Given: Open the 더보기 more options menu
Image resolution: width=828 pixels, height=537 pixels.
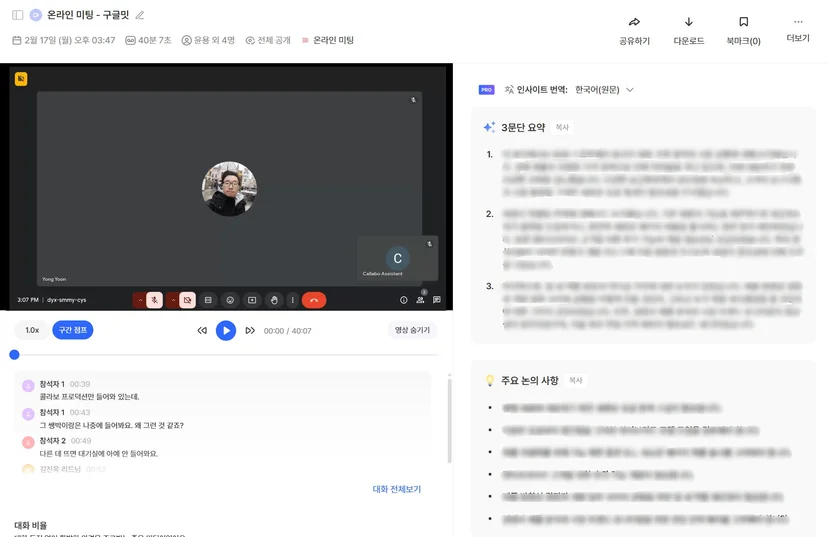Looking at the screenshot, I should [x=798, y=30].
